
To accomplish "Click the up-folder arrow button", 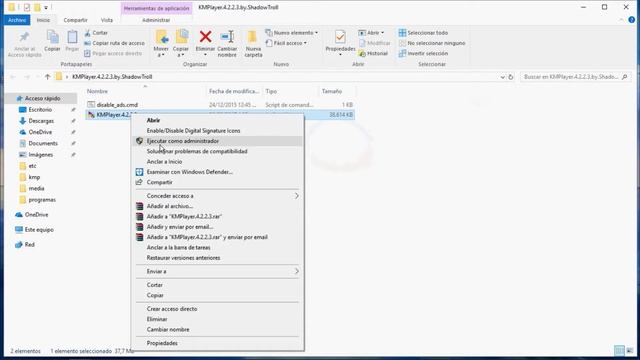I will pos(47,77).
